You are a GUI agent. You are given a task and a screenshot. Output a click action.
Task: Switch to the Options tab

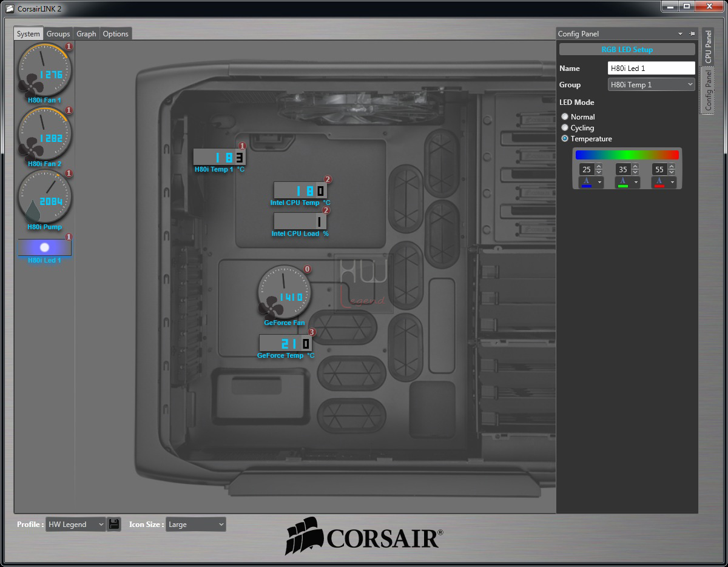click(x=115, y=34)
